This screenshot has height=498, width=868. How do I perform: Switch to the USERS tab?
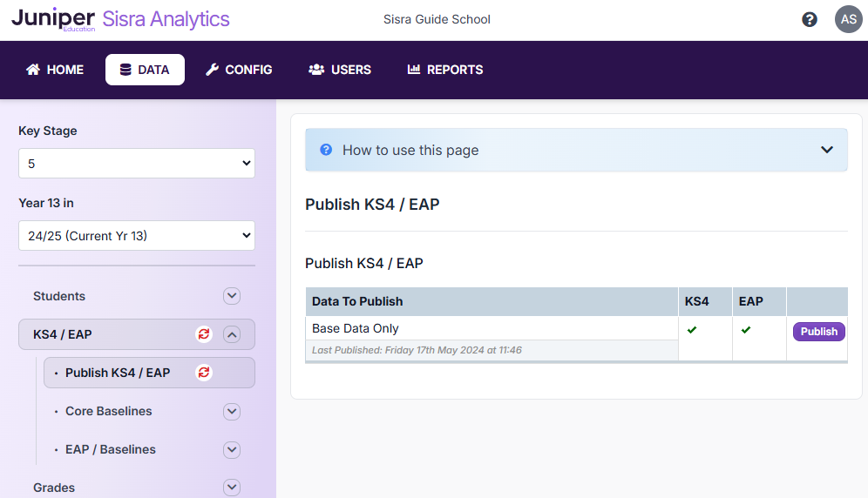click(x=340, y=70)
